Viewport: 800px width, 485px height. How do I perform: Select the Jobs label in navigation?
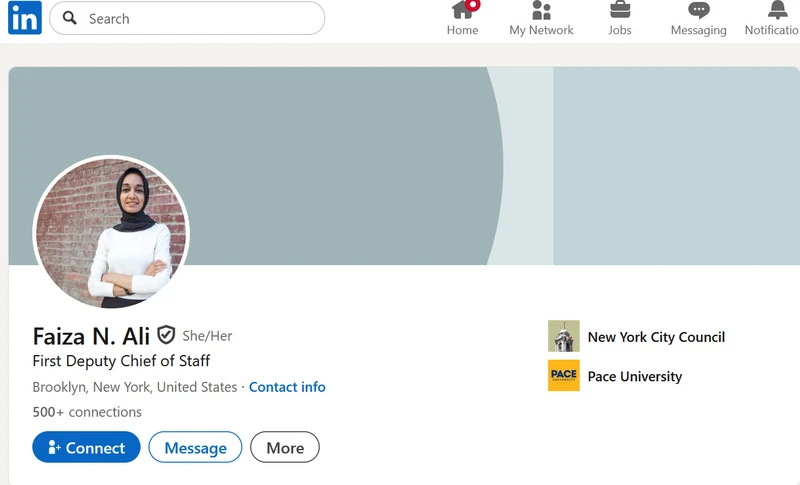[x=620, y=30]
